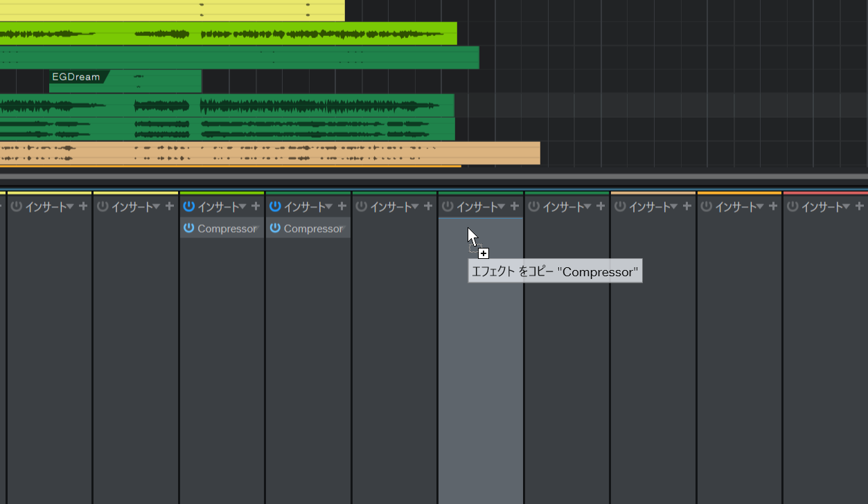868x504 pixels.
Task: Disable the Compressor on the light-green channel
Action: pos(188,228)
